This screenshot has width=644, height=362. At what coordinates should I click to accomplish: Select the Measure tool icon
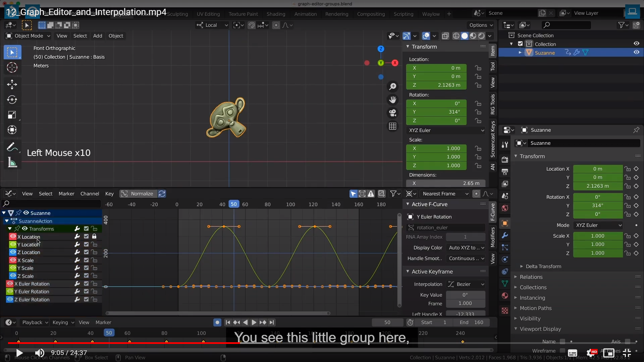click(x=12, y=163)
